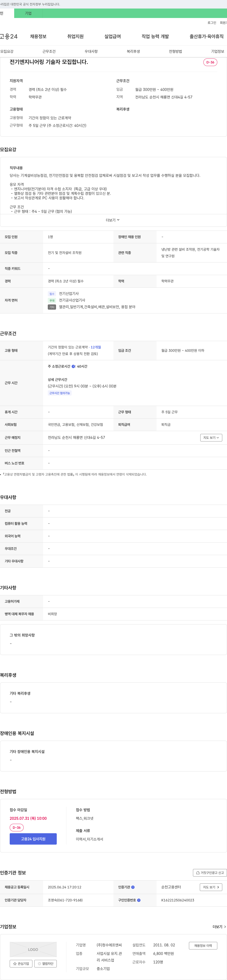Open the 취업지원 main menu
Viewport: 227px width, 980px height.
pos(75,36)
